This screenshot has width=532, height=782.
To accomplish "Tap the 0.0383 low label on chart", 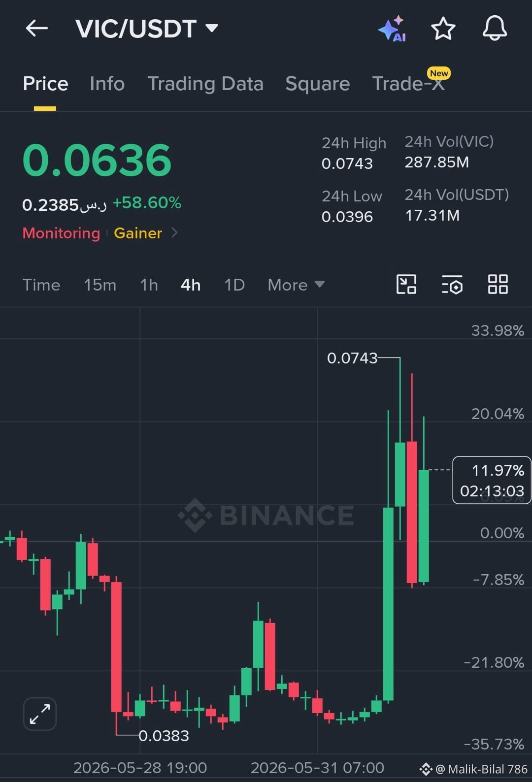I will (164, 736).
